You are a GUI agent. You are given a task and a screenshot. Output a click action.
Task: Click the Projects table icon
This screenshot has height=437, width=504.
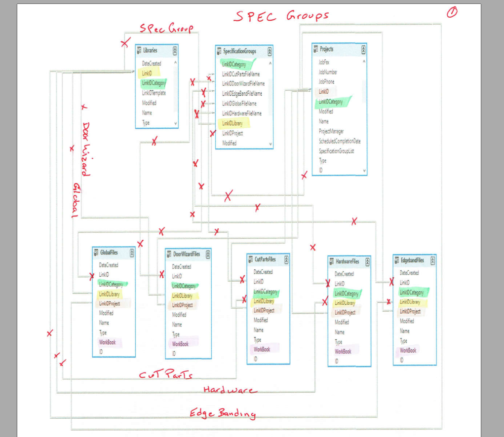[x=315, y=49]
